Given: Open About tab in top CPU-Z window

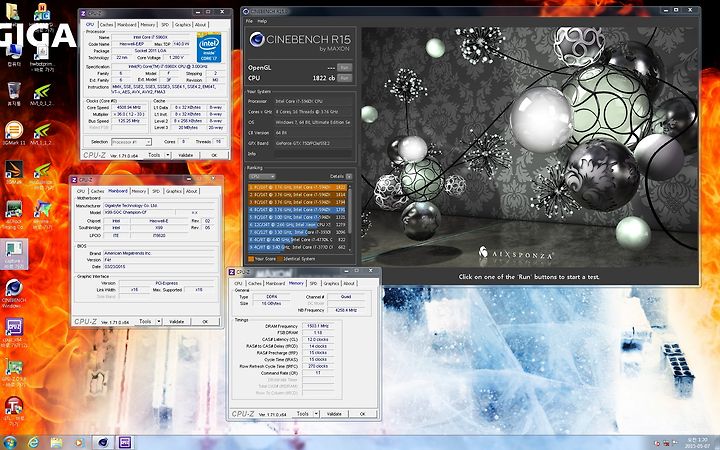Looking at the screenshot, I should (x=200, y=25).
